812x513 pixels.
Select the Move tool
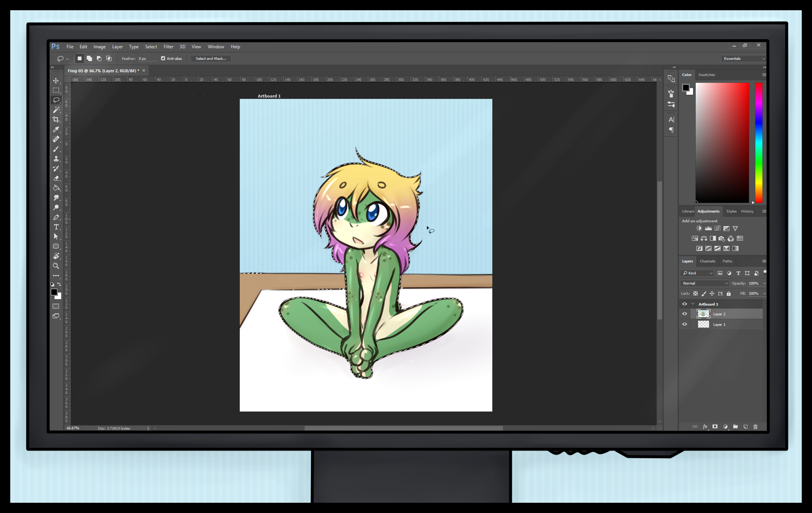pos(56,80)
